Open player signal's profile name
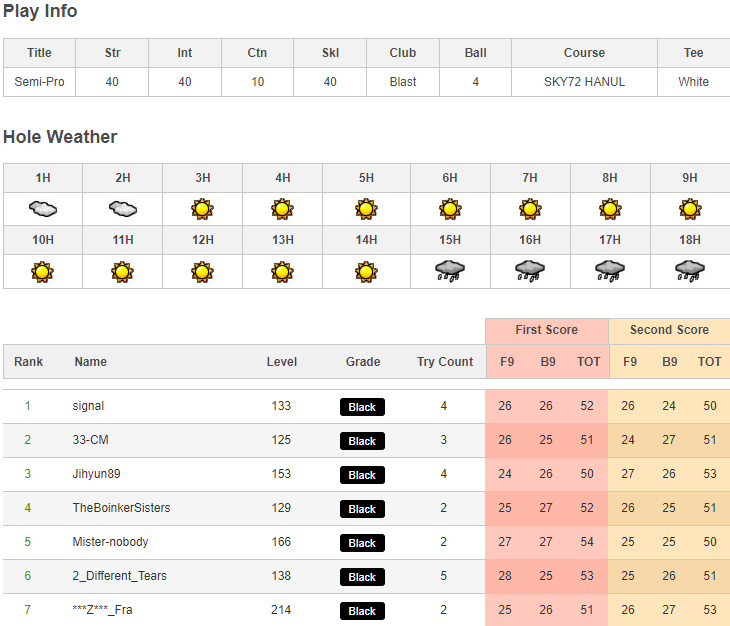This screenshot has height=626, width=730. [88, 406]
